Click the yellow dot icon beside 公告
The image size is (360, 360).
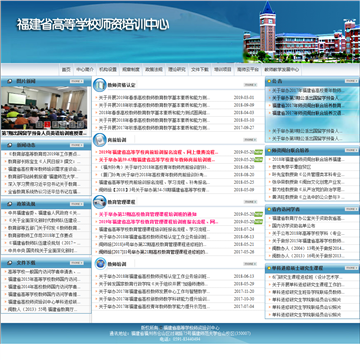pos(269,81)
